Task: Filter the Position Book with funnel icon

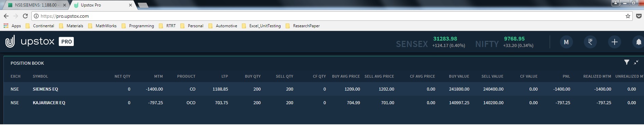Action: click(x=627, y=62)
